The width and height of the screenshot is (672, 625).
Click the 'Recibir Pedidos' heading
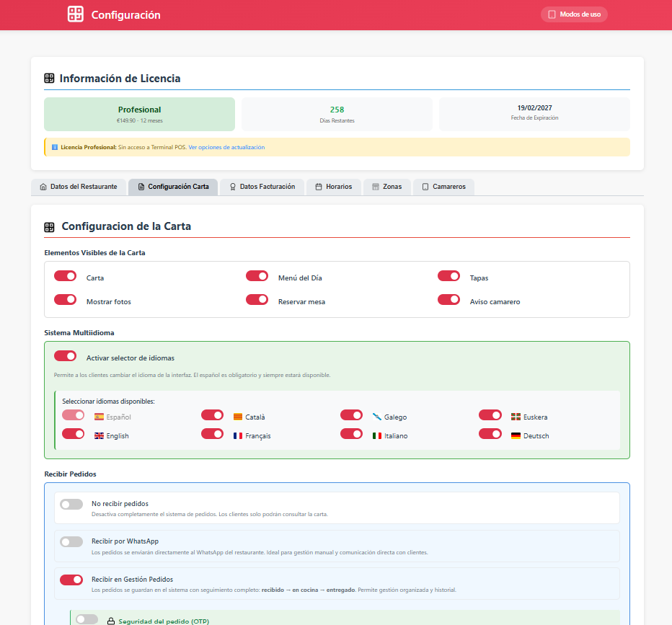coord(70,474)
